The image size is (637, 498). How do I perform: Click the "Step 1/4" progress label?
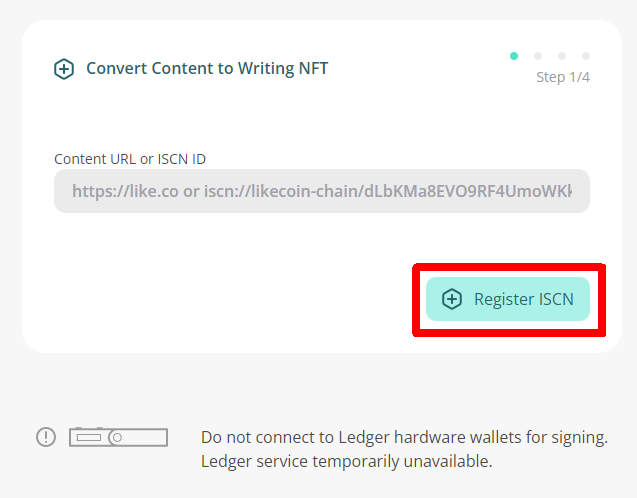pos(563,77)
